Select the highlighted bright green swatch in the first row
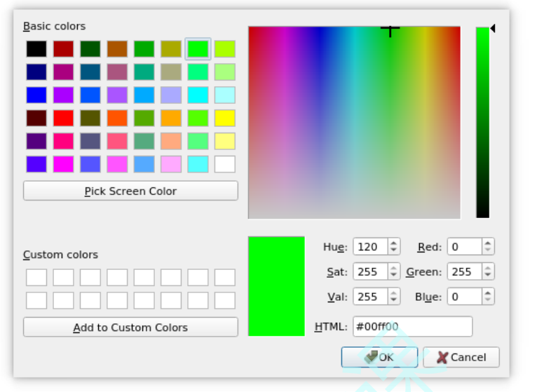This screenshot has width=537, height=392. tap(198, 48)
